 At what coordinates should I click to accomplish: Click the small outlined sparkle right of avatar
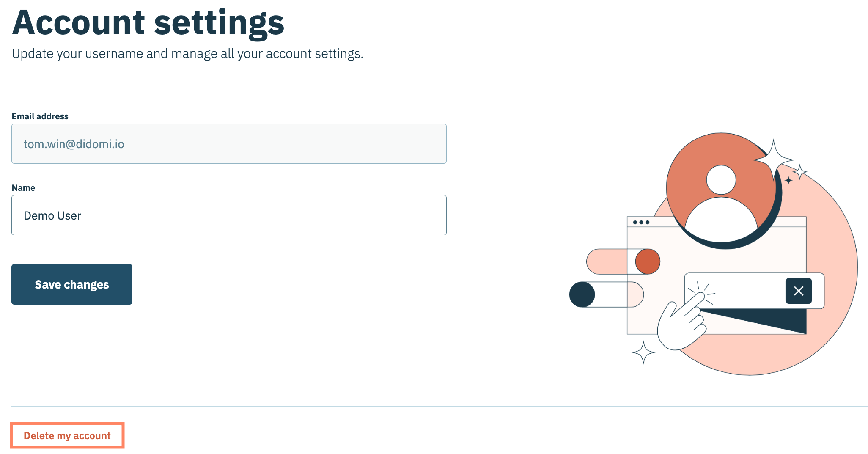pos(800,172)
